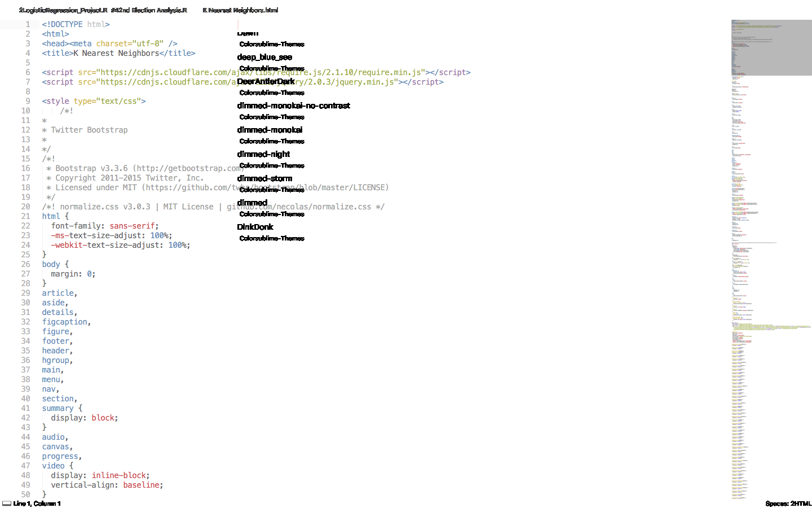Select DeerAntlerDark theme from list

click(266, 81)
